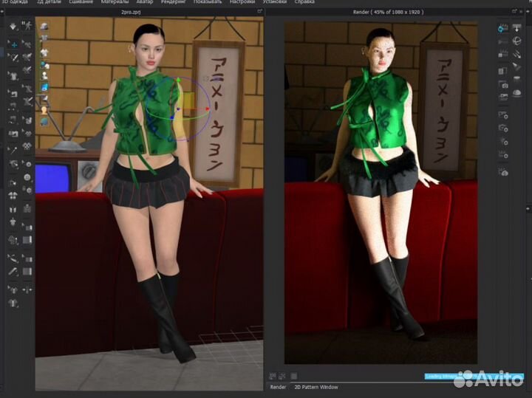This screenshot has width=532, height=398.
Task: Open the Справка menu
Action: click(x=304, y=1)
